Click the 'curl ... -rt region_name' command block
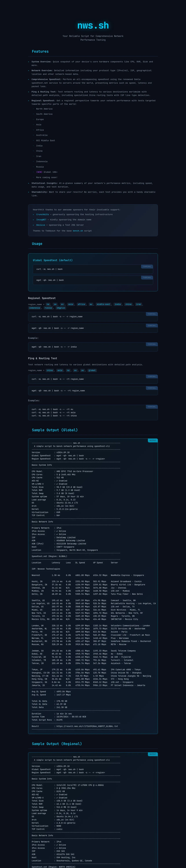The image size is (186, 868). (93, 379)
